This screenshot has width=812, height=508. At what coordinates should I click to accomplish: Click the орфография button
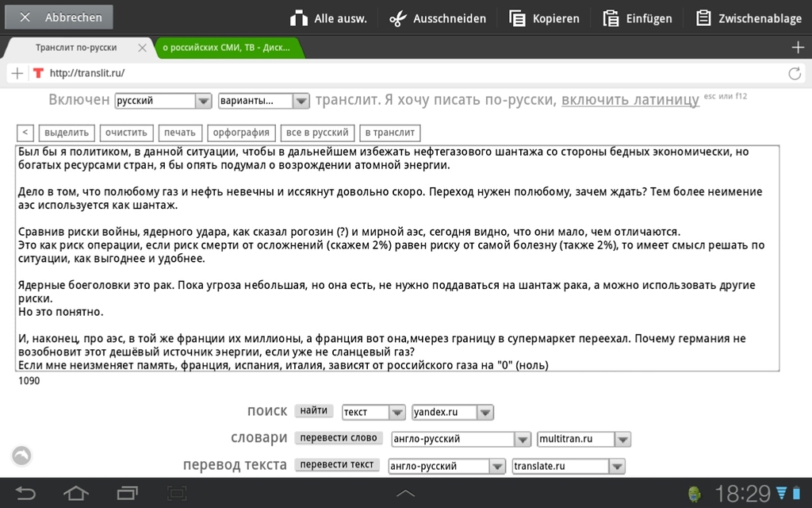pos(241,133)
